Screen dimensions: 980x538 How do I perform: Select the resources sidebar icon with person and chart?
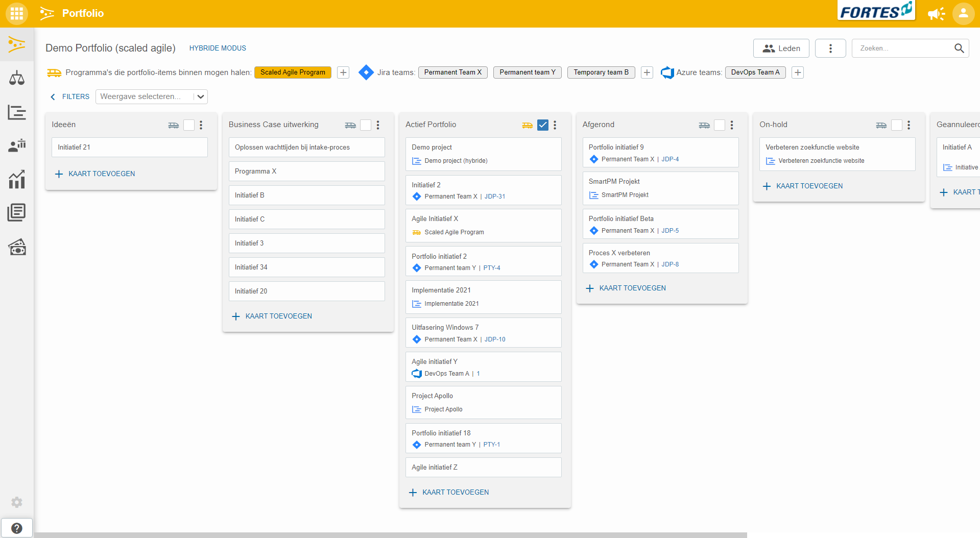click(x=17, y=145)
